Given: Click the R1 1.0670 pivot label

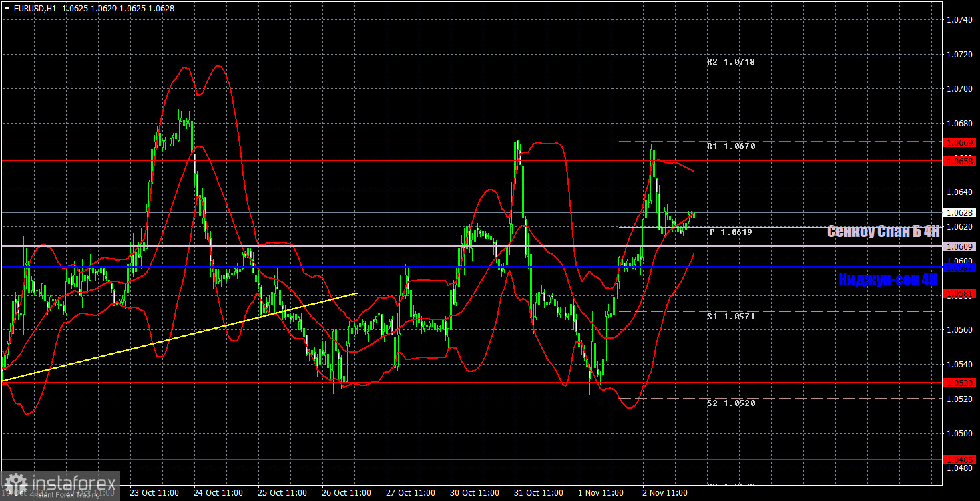Looking at the screenshot, I should pos(731,146).
